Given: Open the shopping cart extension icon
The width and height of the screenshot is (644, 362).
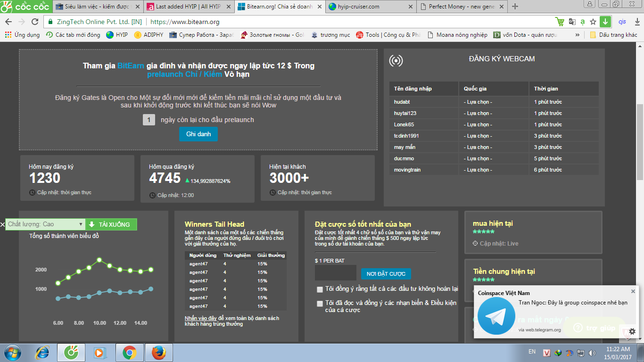Looking at the screenshot, I should pyautogui.click(x=560, y=22).
